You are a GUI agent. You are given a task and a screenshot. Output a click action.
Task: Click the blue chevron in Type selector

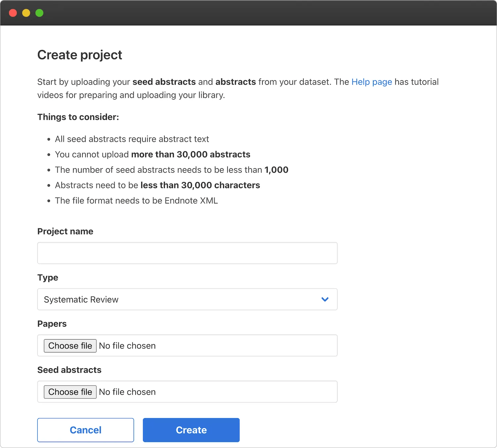pyautogui.click(x=325, y=299)
